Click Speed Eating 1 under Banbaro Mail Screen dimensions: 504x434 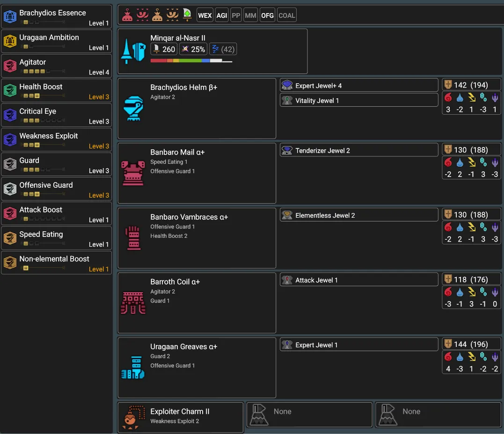[169, 162]
